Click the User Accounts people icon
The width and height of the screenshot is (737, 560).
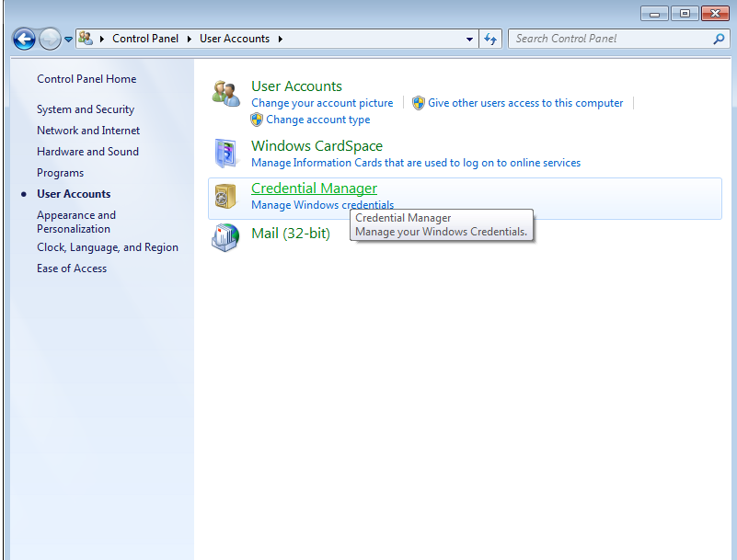(x=226, y=94)
